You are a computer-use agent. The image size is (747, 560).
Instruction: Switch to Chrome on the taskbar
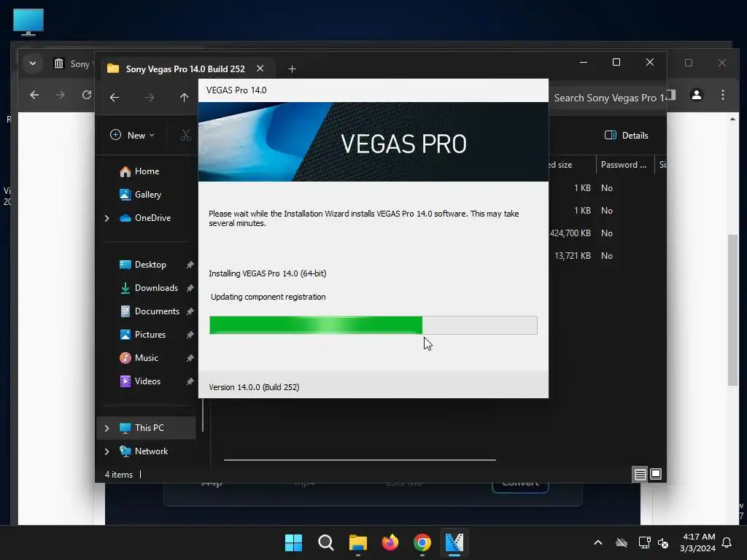[422, 542]
